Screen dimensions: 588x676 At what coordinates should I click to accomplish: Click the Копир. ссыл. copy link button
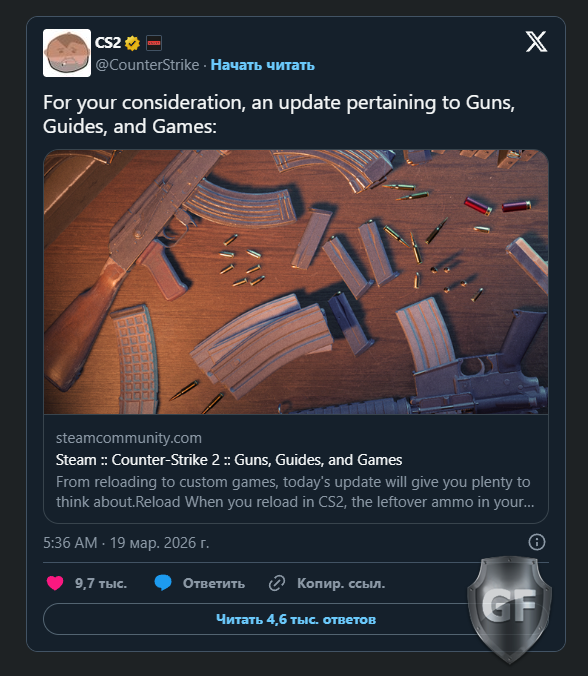341,583
